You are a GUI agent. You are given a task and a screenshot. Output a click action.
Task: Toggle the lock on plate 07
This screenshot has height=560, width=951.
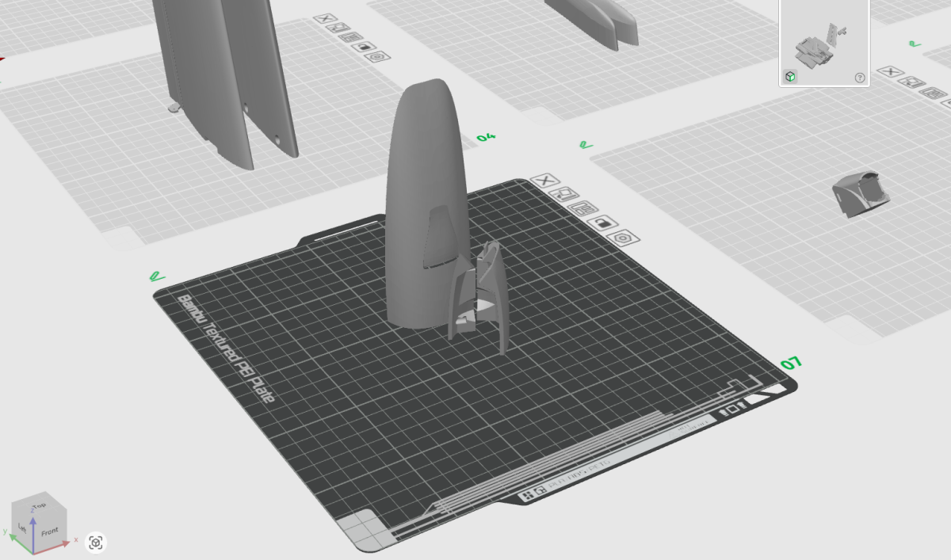(605, 223)
